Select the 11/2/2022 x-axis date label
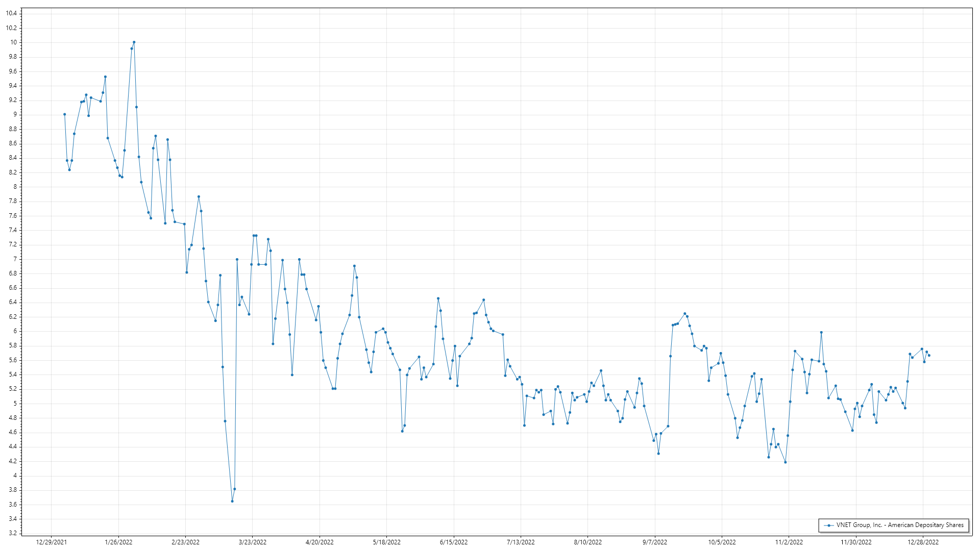The height and width of the screenshot is (551, 980). point(789,542)
